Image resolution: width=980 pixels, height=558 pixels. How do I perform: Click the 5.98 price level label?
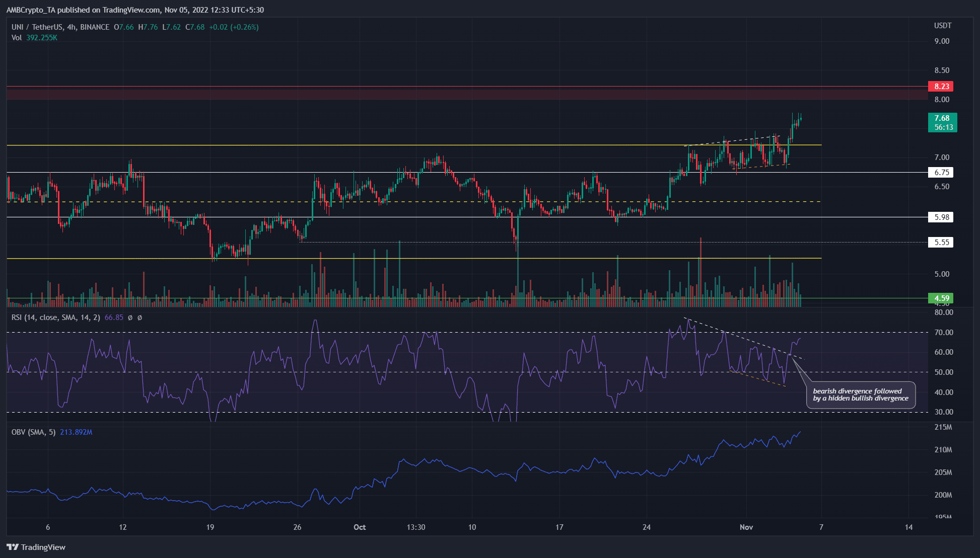click(x=940, y=217)
